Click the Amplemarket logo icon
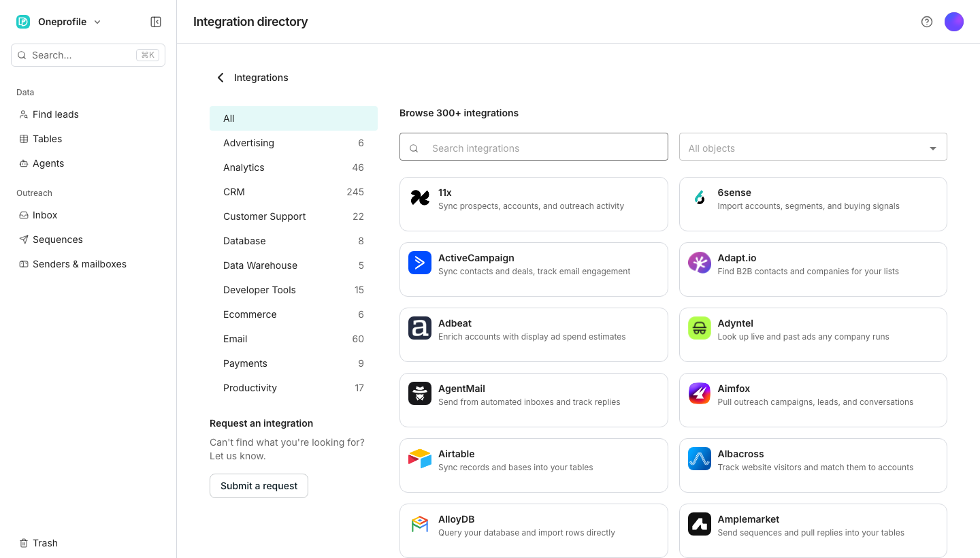The width and height of the screenshot is (980, 558). click(700, 524)
